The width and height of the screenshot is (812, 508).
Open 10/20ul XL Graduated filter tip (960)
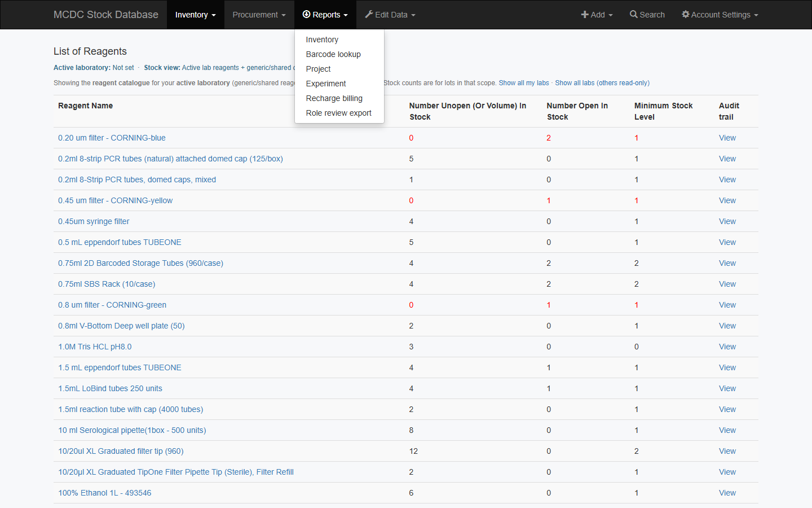[121, 451]
